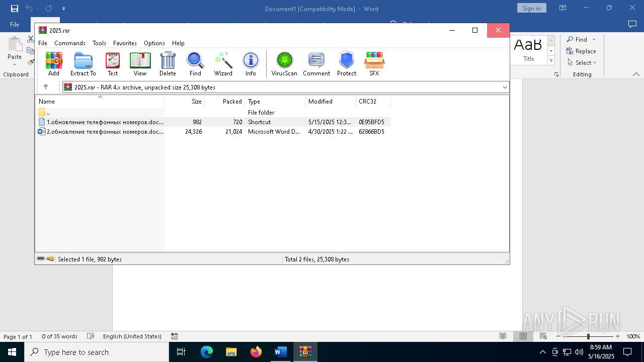Sort by the Type column header

tap(275, 101)
